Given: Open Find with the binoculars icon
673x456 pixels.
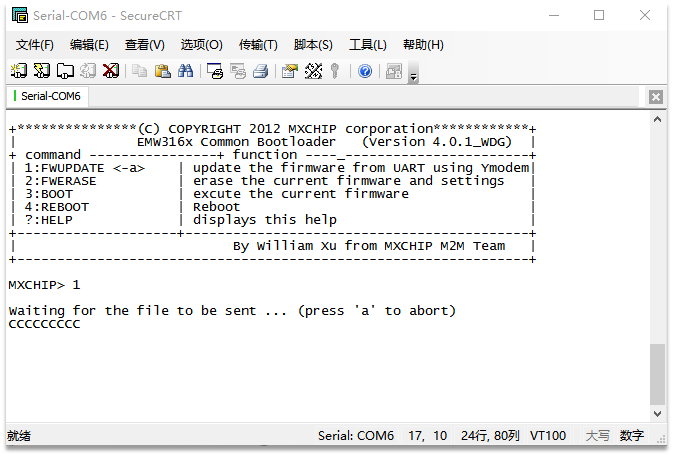Looking at the screenshot, I should pyautogui.click(x=185, y=71).
